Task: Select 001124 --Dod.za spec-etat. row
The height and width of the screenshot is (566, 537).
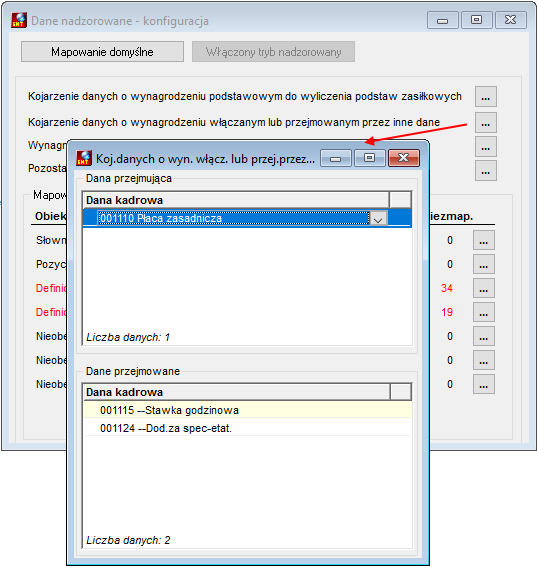Action: click(x=247, y=428)
